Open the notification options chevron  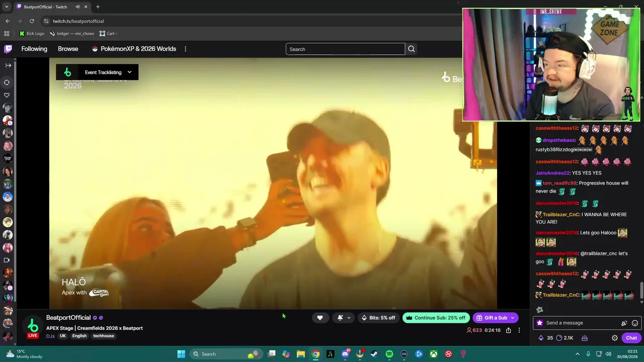349,318
